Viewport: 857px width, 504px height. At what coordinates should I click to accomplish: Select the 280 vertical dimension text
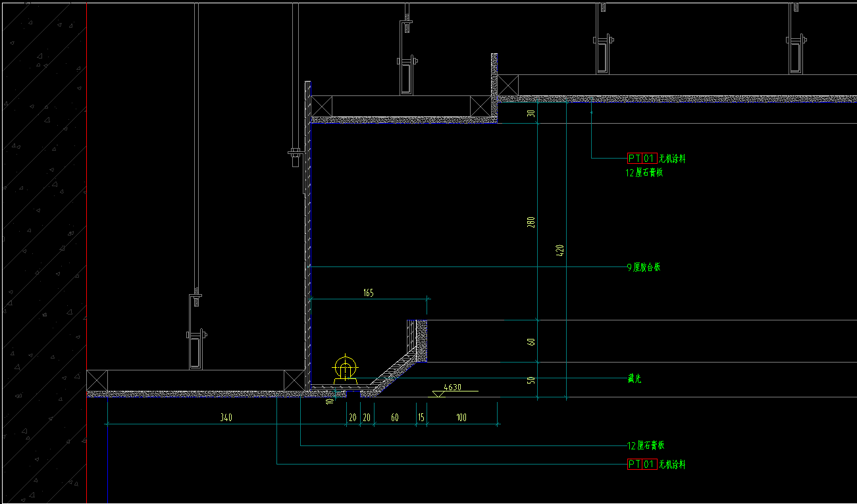[531, 222]
